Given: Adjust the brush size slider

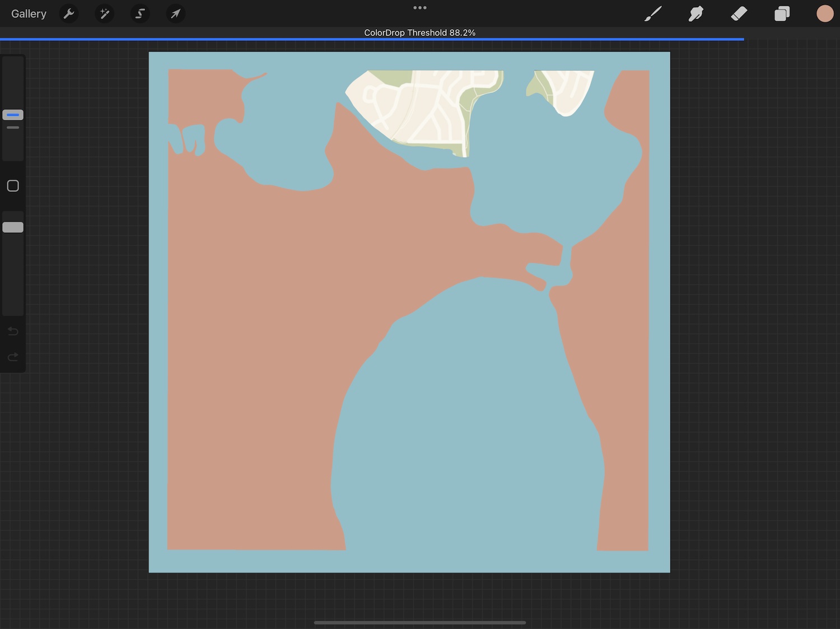Looking at the screenshot, I should (12, 115).
